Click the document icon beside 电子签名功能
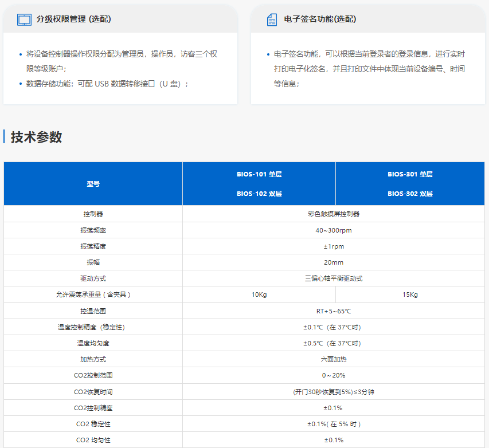Image resolution: width=489 pixels, height=448 pixels. pos(272,19)
